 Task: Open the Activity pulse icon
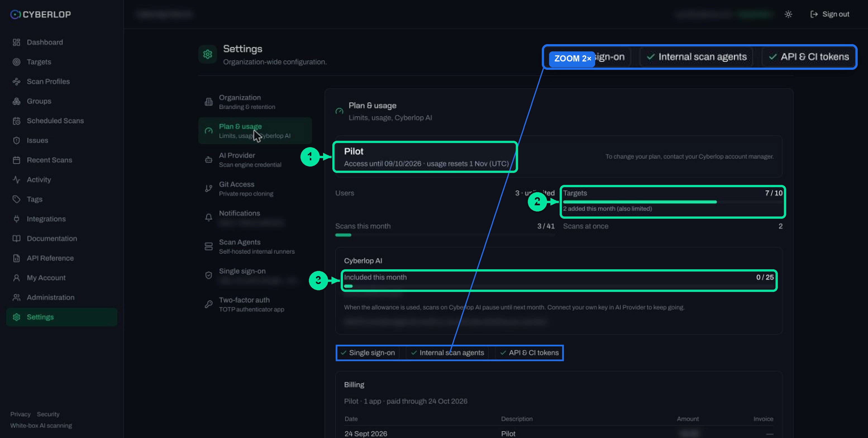tap(16, 180)
